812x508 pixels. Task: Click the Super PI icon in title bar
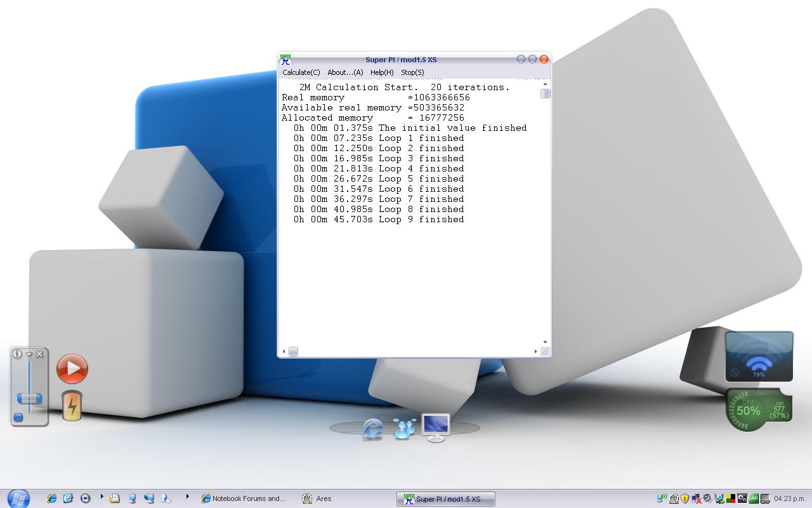[x=285, y=60]
